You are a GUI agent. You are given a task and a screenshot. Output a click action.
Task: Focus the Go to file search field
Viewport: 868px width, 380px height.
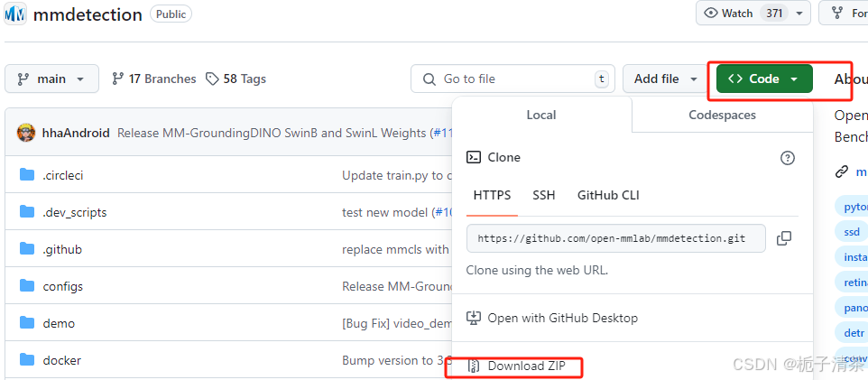511,79
